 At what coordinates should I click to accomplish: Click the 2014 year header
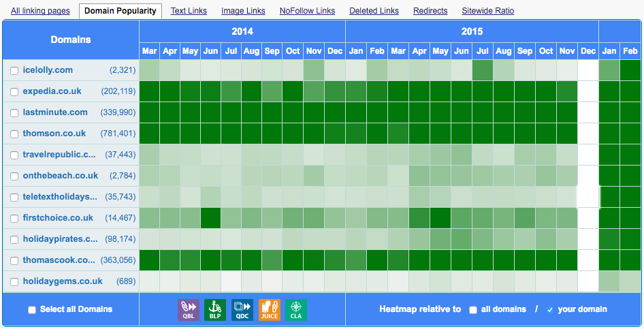[x=242, y=31]
